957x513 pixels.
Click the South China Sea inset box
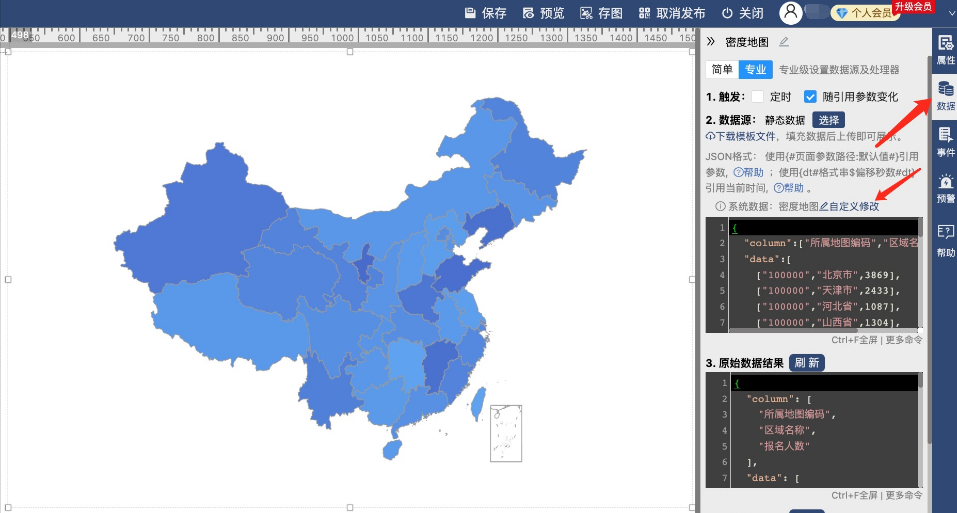[506, 433]
